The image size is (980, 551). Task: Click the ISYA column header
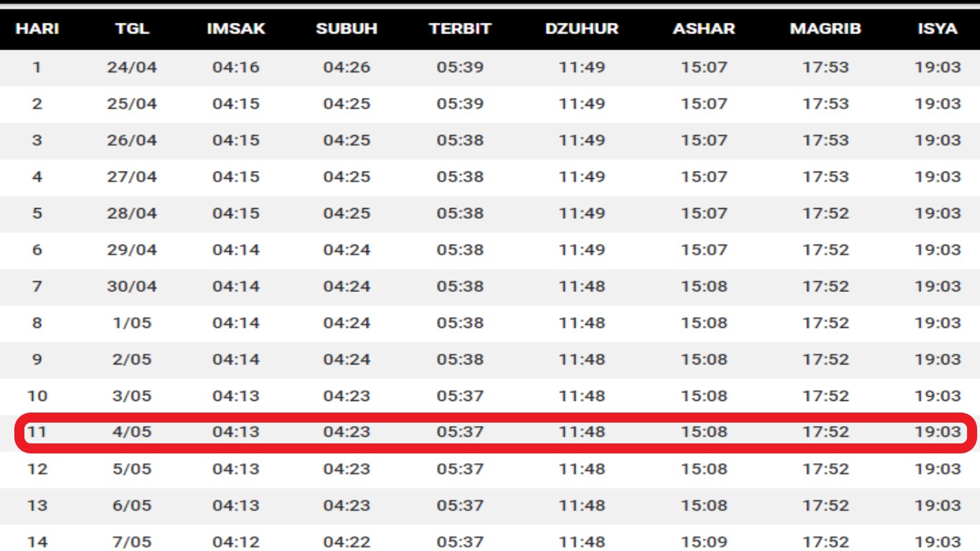click(x=936, y=29)
